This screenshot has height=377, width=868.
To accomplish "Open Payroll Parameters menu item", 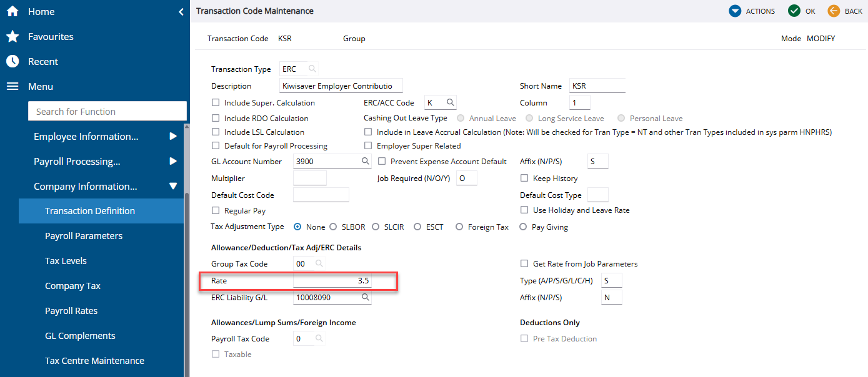I will pyautogui.click(x=84, y=236).
